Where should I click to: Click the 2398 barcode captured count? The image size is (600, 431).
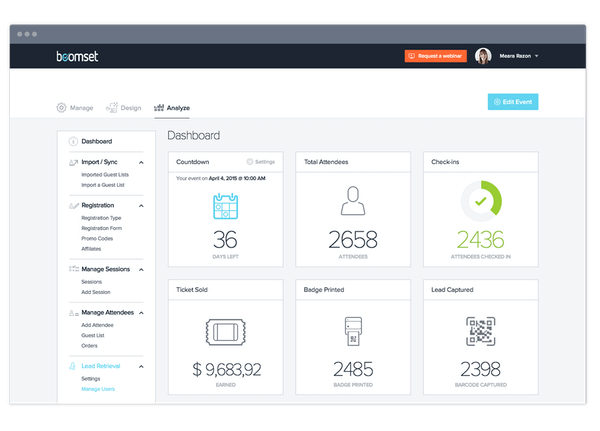[480, 369]
